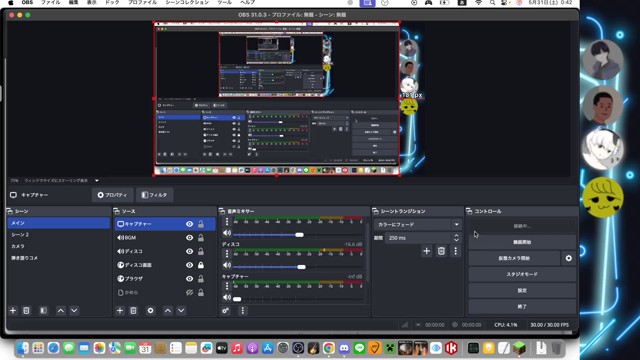The width and height of the screenshot is (640, 360).
Task: Open Music app from the Dock
Action: [237, 348]
